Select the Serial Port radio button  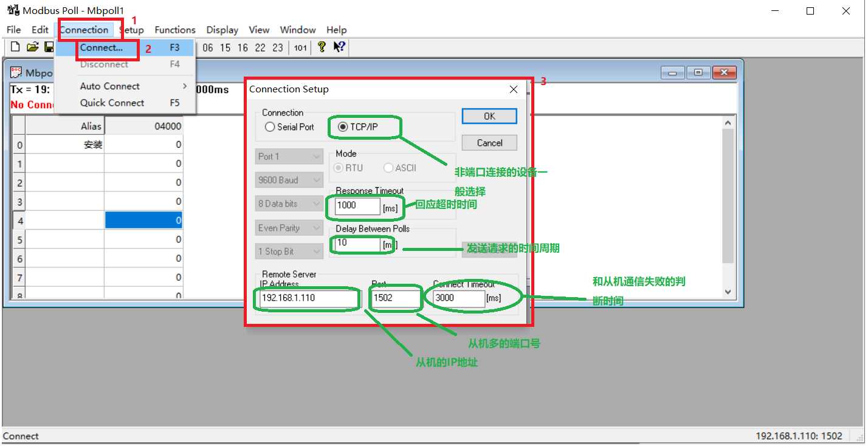coord(270,127)
